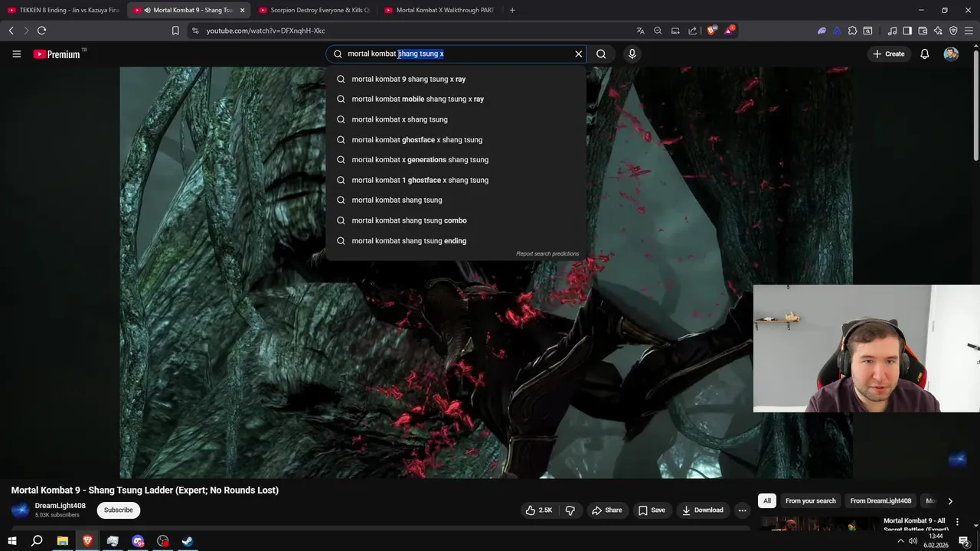Open the account avatar menu
Image resolution: width=980 pixels, height=551 pixels.
coord(951,54)
